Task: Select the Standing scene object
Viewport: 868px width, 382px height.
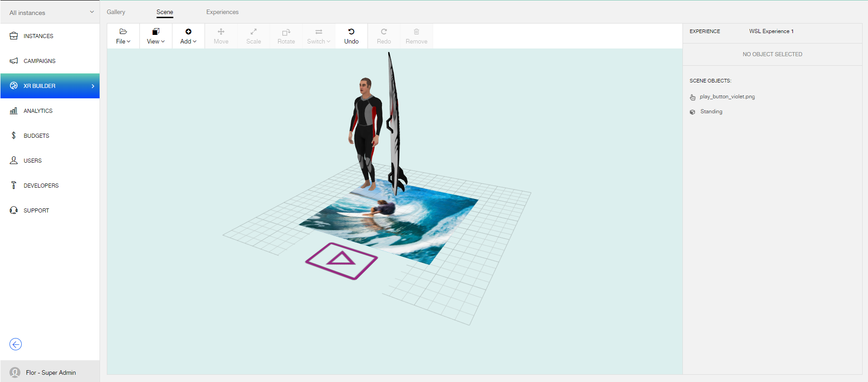Action: (711, 112)
